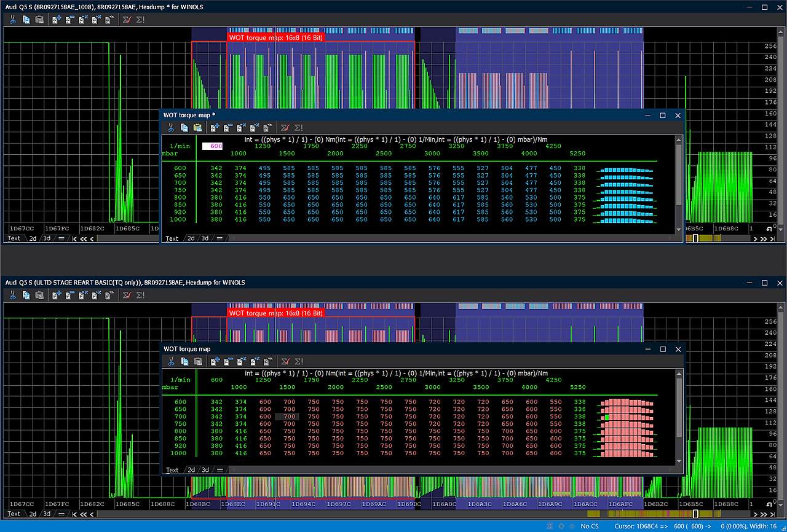Click Cut icon in top hexdump window toolbar
This screenshot has width=787, height=532.
click(12, 20)
